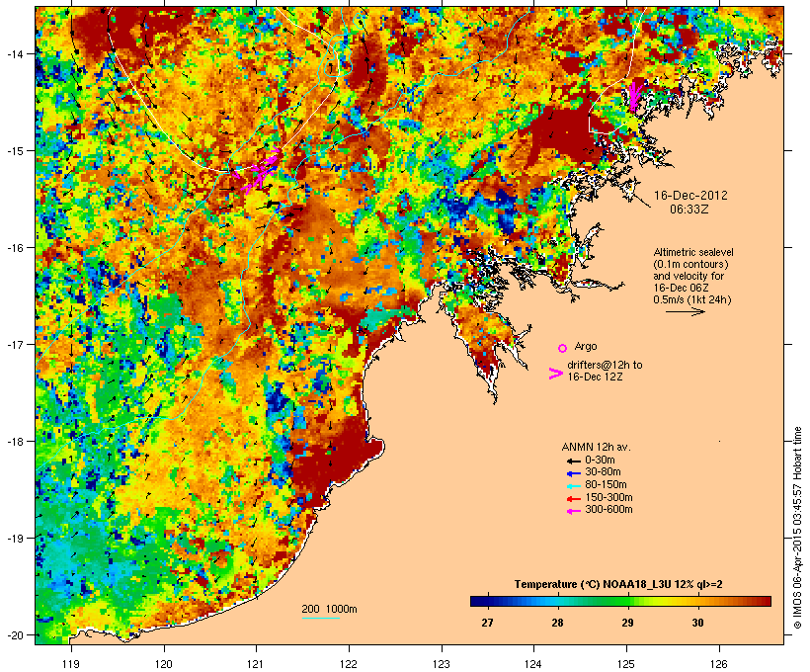Click the latitude axis label -20
This screenshot has width=810, height=672.
(15, 634)
